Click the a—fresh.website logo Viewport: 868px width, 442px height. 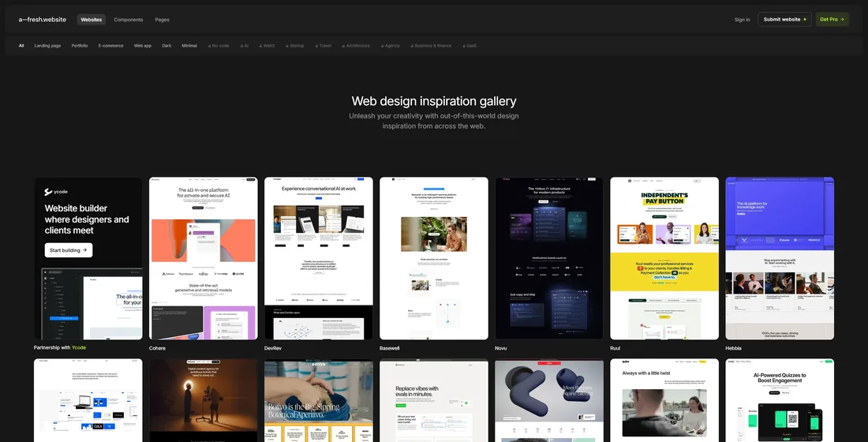pos(42,20)
